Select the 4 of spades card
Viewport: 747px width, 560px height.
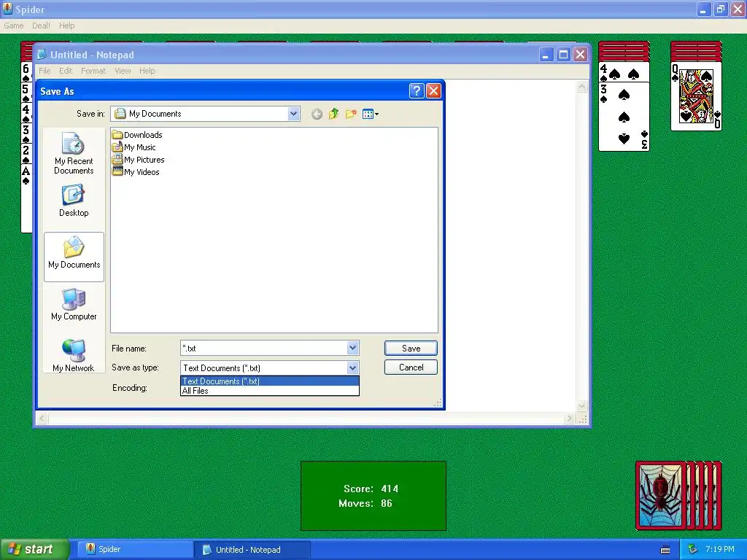pyautogui.click(x=624, y=72)
